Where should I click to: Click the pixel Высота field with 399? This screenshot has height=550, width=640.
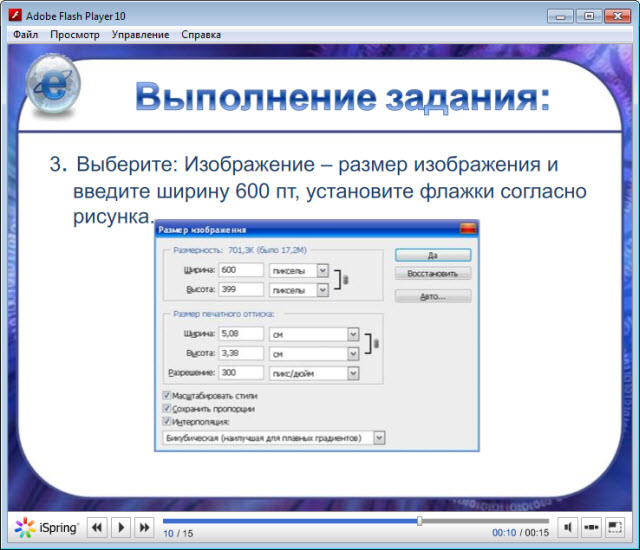click(241, 289)
